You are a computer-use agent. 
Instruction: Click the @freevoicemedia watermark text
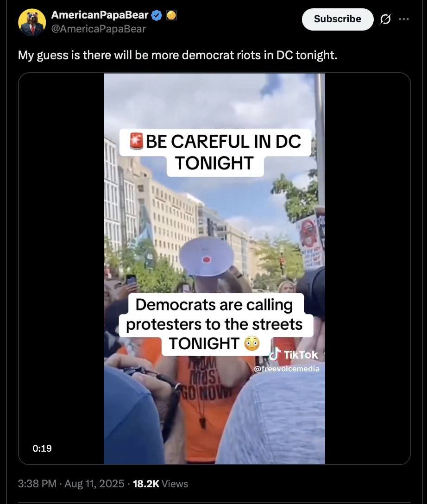point(287,369)
